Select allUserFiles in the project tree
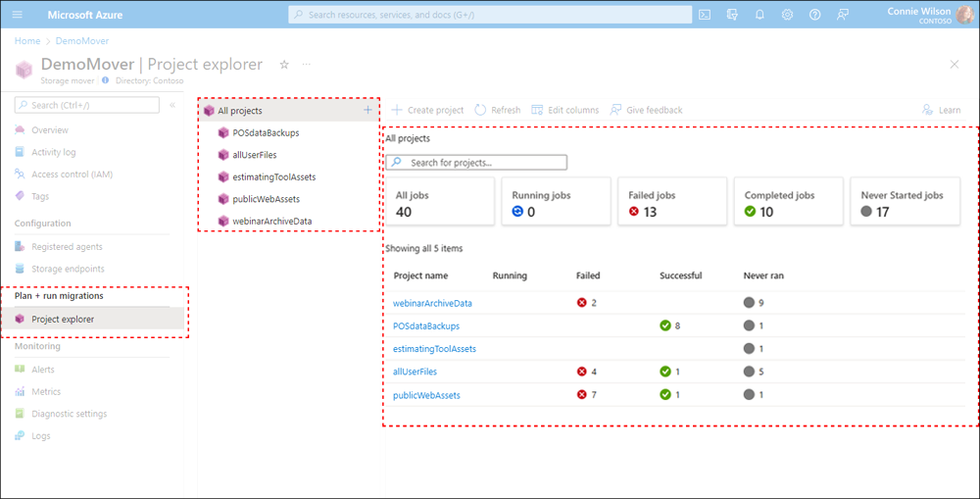 (254, 155)
